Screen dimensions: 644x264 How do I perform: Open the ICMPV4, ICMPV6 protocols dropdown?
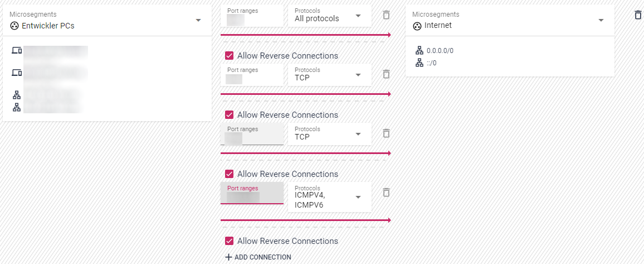click(x=358, y=197)
